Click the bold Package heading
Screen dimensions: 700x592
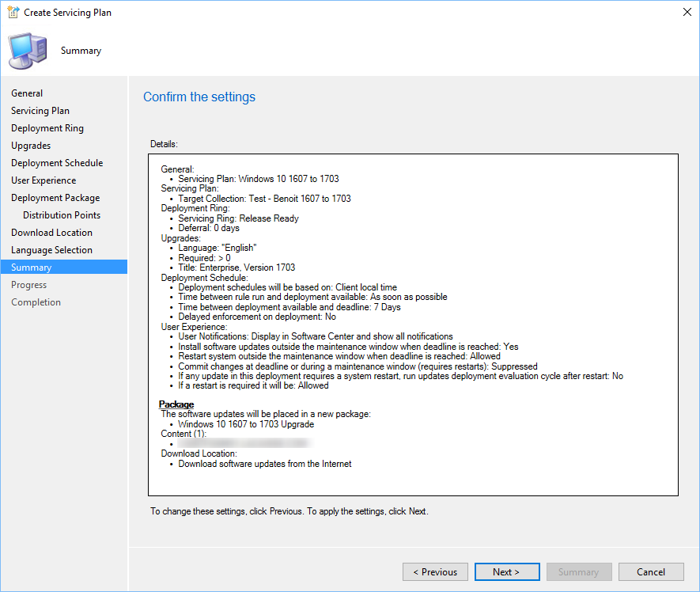(176, 404)
